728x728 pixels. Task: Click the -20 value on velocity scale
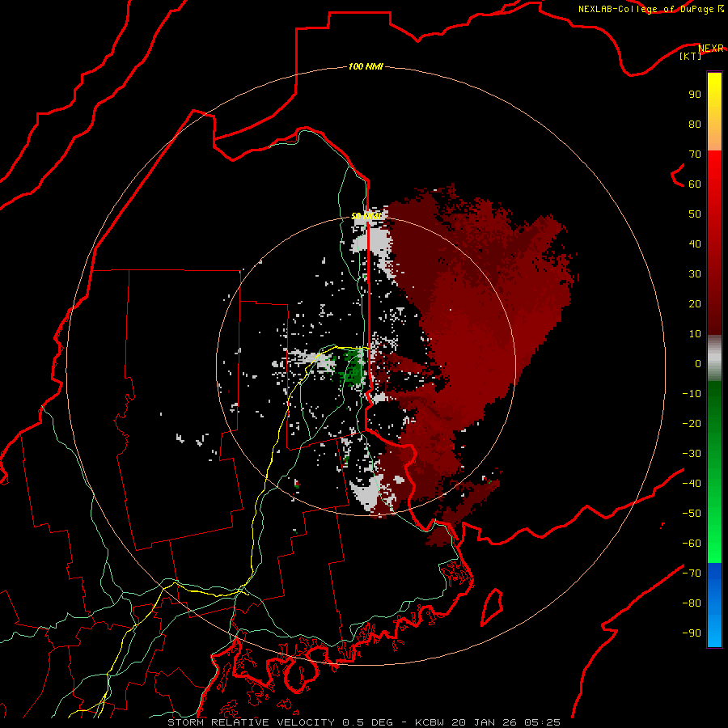(x=692, y=423)
